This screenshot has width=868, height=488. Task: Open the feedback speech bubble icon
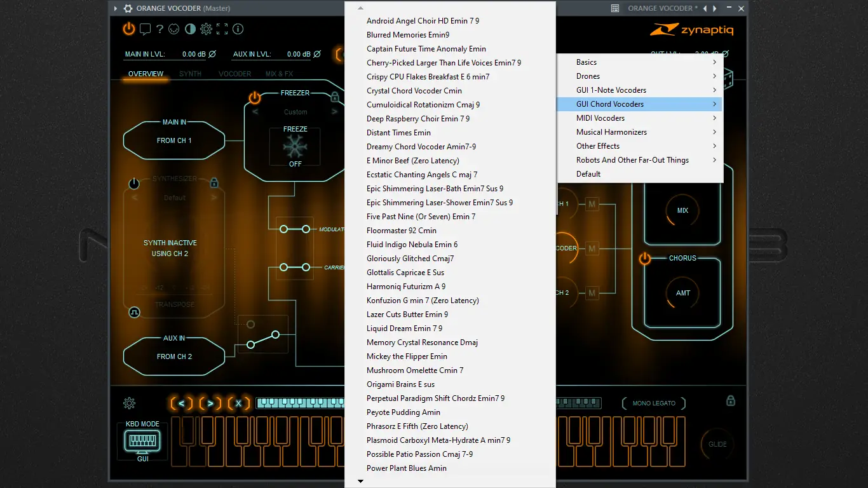(x=146, y=29)
